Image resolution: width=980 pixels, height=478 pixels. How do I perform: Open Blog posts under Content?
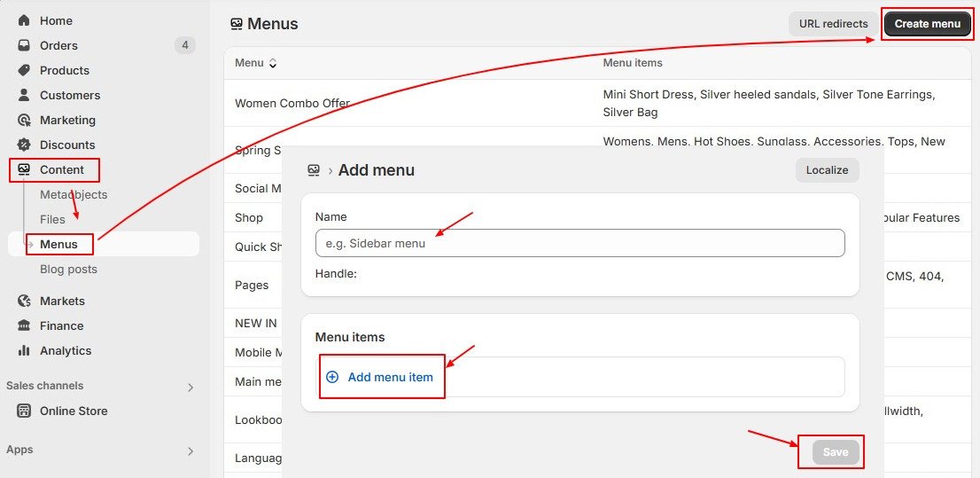point(68,269)
